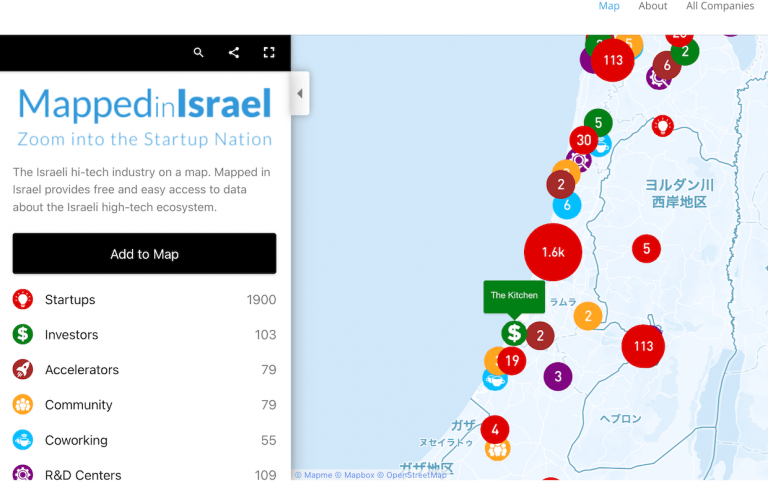This screenshot has width=768, height=483.
Task: Select the Coworking category icon
Action: coord(23,440)
